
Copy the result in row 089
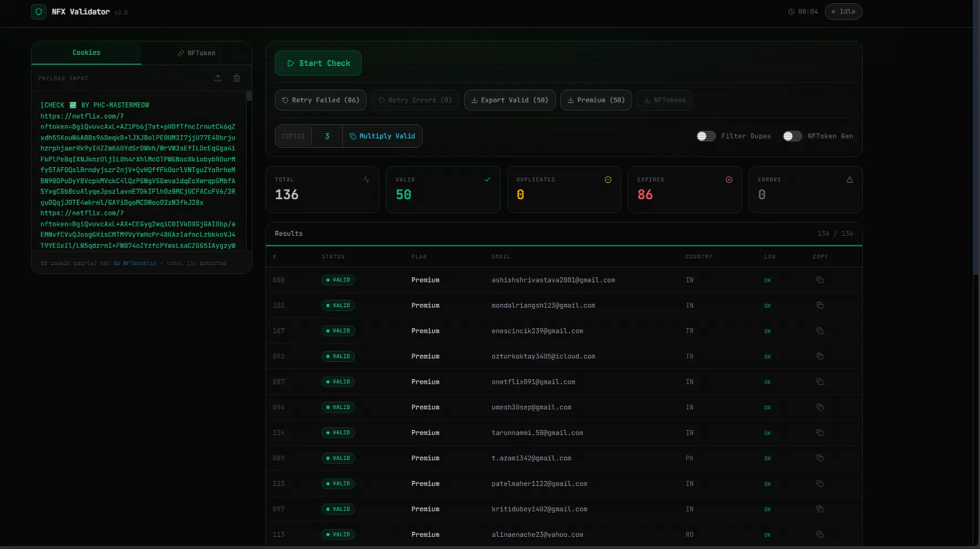coord(820,458)
